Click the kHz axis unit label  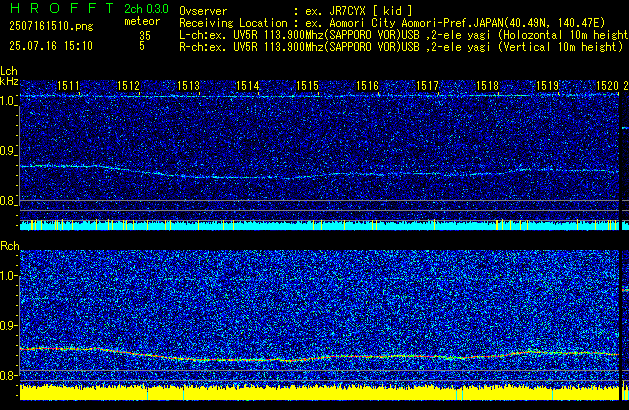pyautogui.click(x=9, y=81)
